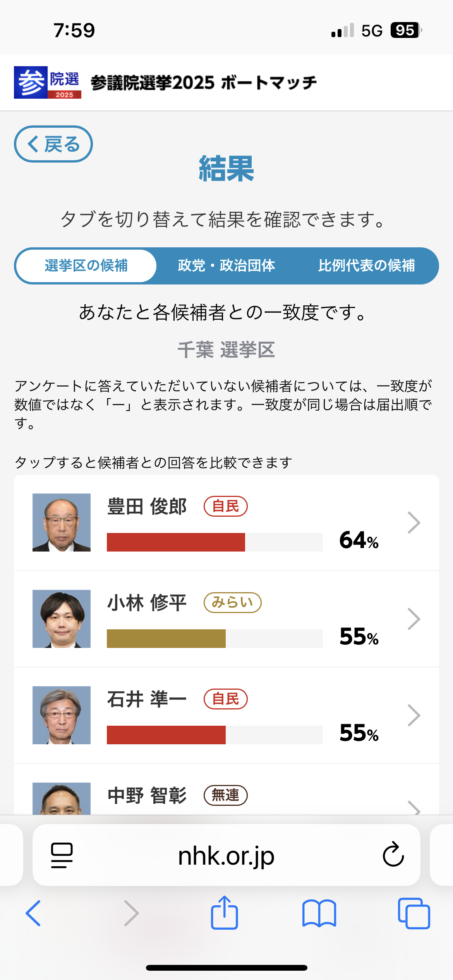The height and width of the screenshot is (980, 453).
Task: Expand 豊田 俊郎 details chevron
Action: (414, 523)
